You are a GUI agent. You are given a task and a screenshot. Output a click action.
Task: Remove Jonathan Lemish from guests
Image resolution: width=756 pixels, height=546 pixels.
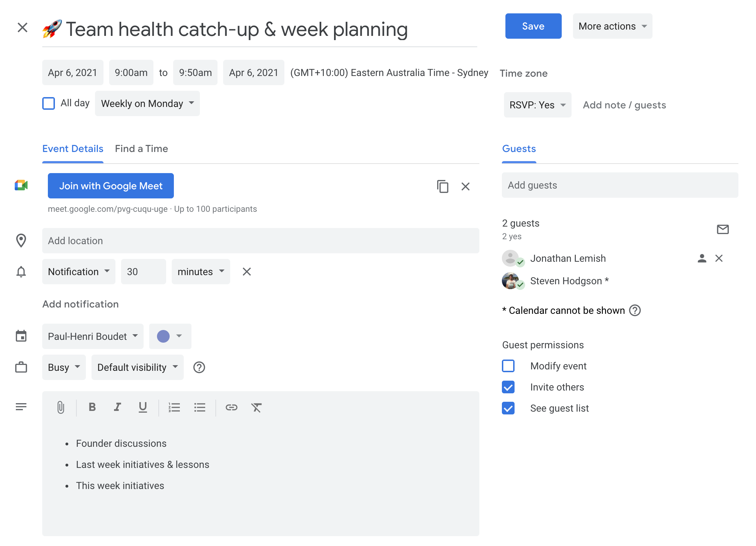click(x=719, y=259)
